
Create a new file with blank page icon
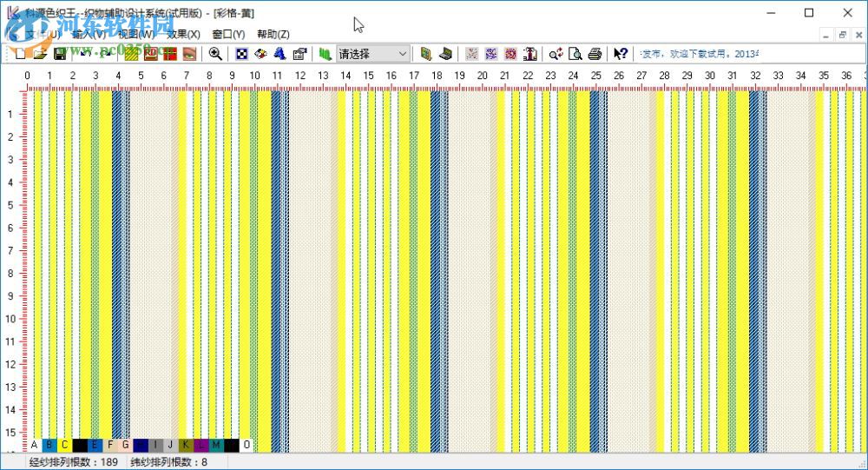[21, 54]
